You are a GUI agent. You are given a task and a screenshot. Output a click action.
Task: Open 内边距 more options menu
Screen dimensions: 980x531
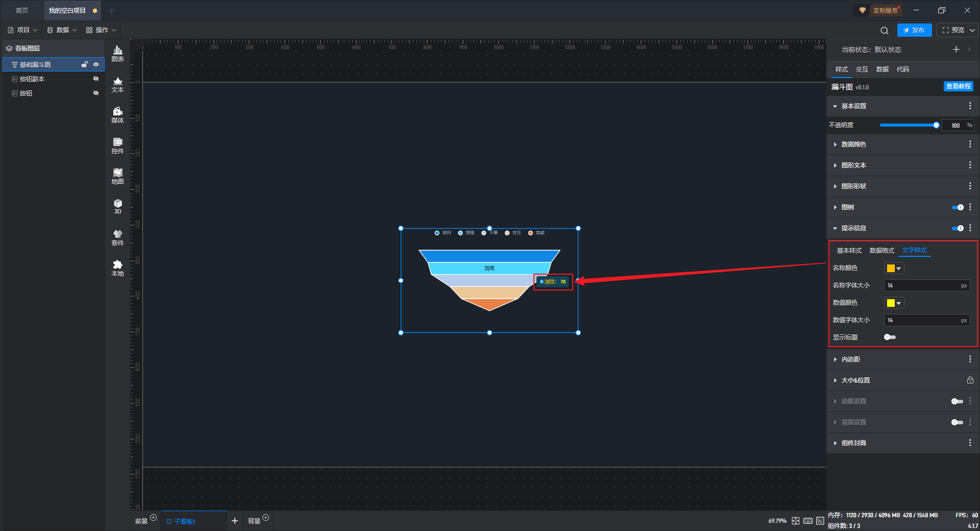tap(970, 359)
